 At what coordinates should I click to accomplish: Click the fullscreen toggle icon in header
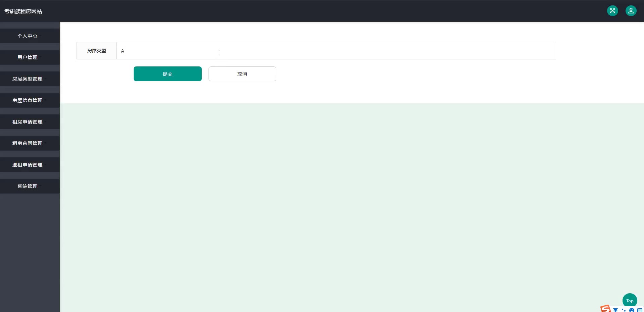tap(612, 11)
